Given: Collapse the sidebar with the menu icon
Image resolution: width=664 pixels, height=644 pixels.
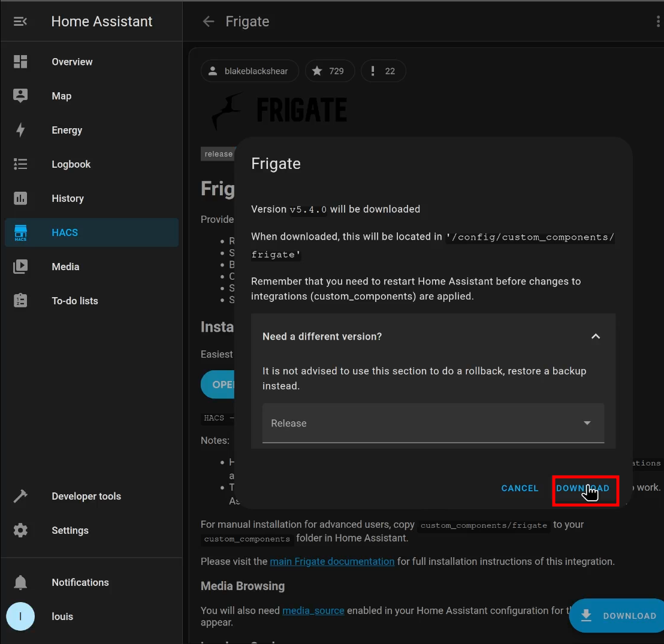Looking at the screenshot, I should click(20, 21).
